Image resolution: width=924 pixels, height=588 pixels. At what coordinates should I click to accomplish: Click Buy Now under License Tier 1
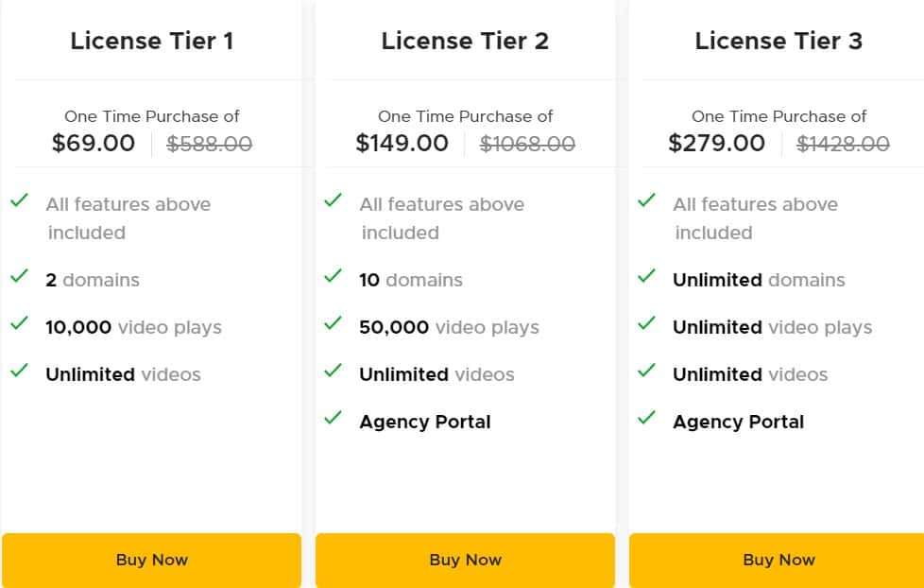tap(151, 560)
